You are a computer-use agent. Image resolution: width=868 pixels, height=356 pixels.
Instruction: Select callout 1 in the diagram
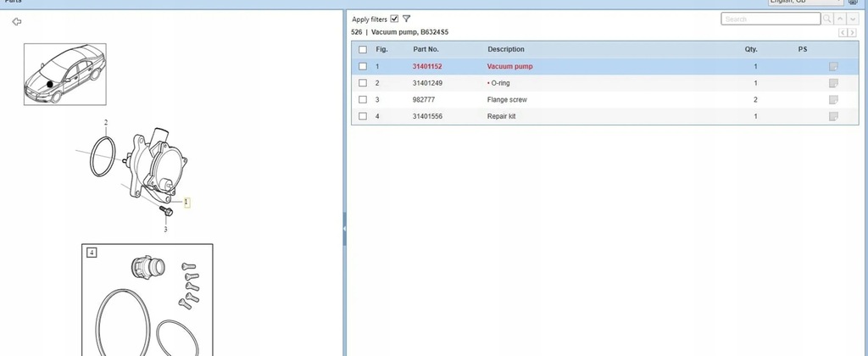(x=186, y=202)
